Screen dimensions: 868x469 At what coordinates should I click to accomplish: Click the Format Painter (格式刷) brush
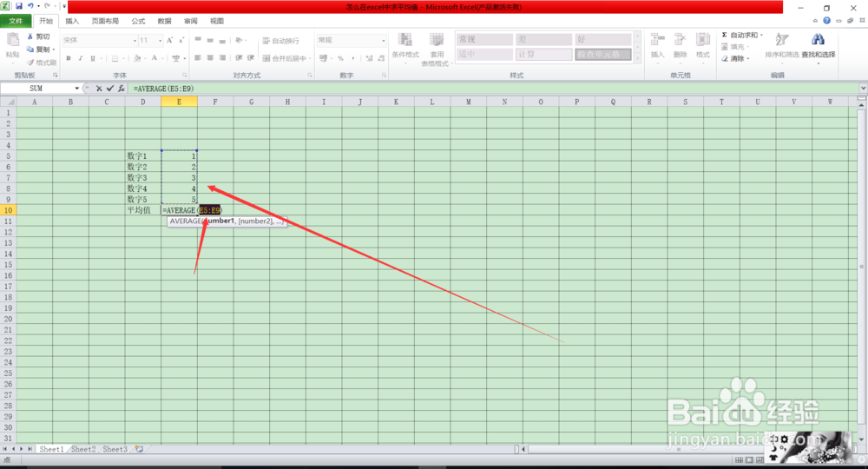tap(30, 62)
